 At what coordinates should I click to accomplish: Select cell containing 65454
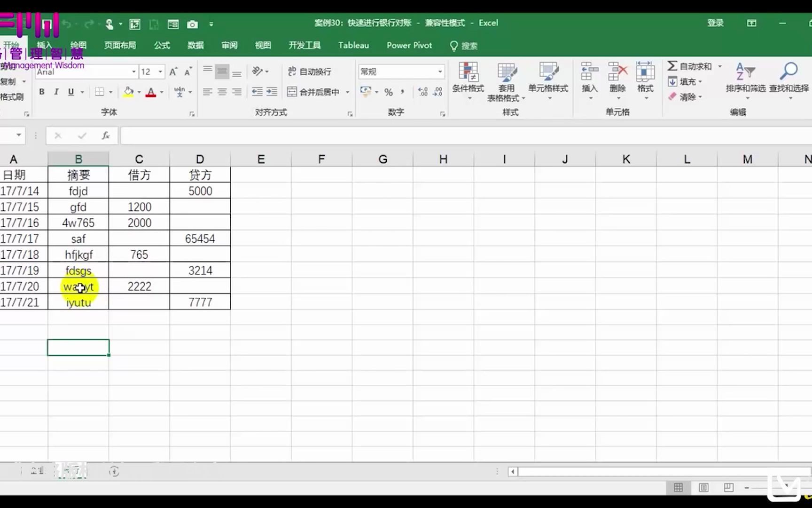coord(200,238)
